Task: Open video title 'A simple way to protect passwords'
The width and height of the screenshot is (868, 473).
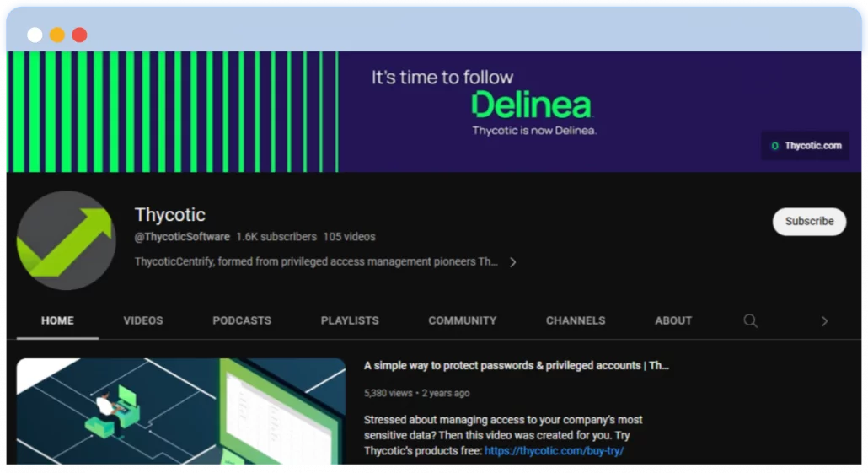Action: click(x=516, y=366)
